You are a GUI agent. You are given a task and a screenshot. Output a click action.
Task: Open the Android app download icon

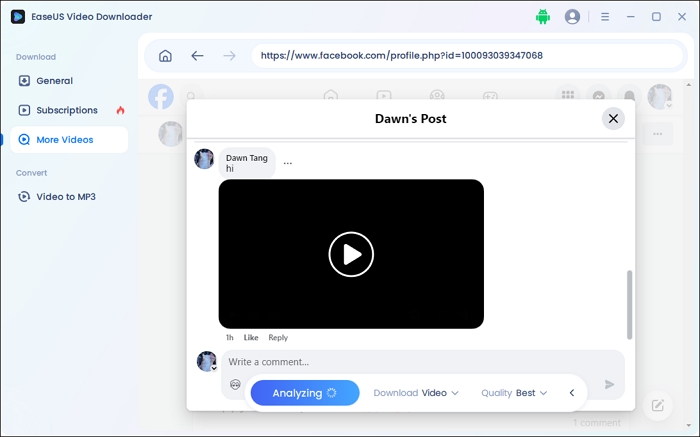(x=543, y=17)
